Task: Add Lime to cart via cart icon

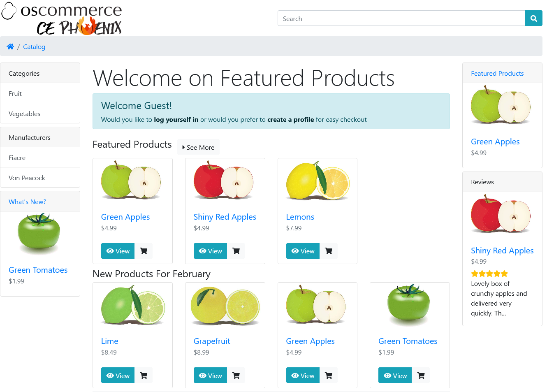Action: [144, 375]
